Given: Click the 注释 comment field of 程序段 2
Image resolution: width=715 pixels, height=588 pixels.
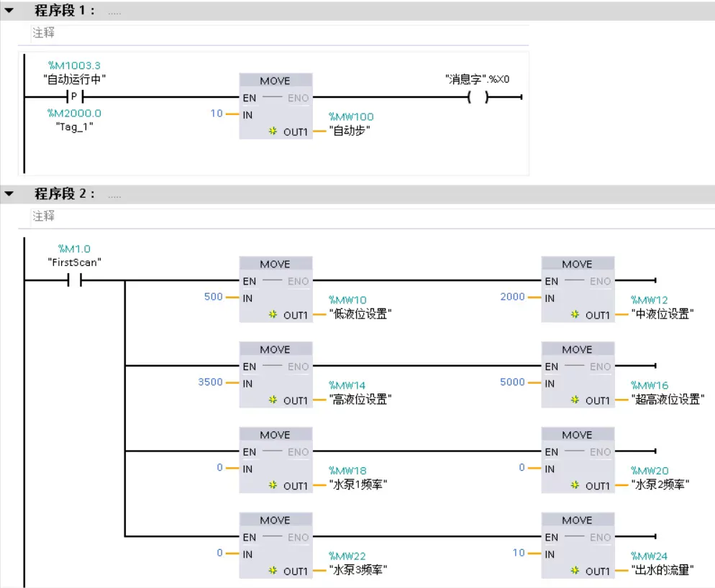Looking at the screenshot, I should (x=281, y=216).
